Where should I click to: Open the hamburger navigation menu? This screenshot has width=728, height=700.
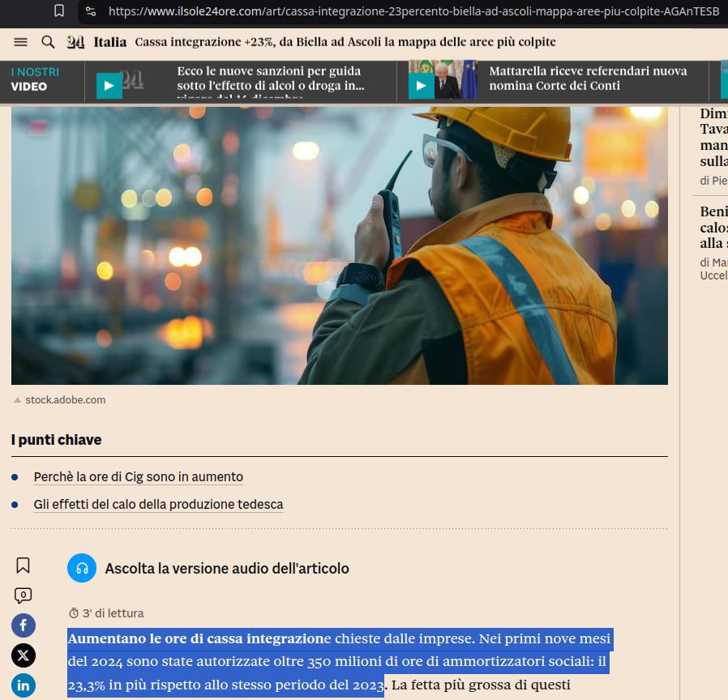pos(21,42)
